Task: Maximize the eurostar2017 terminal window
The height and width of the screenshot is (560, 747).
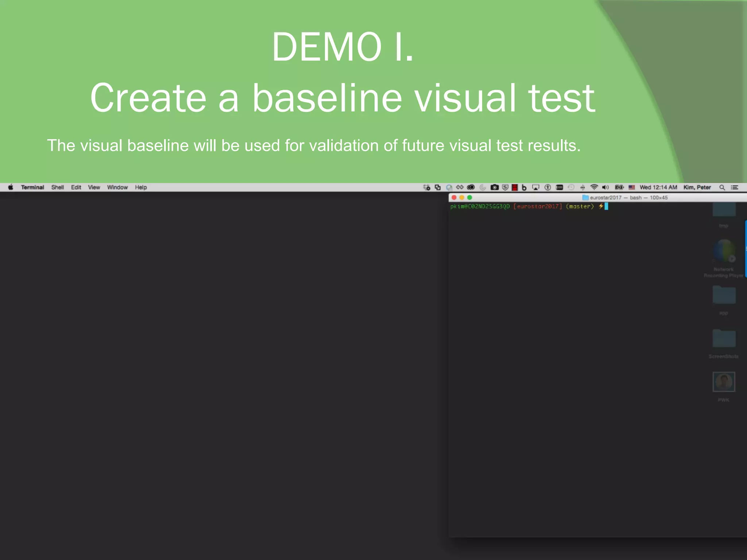Action: coord(470,197)
